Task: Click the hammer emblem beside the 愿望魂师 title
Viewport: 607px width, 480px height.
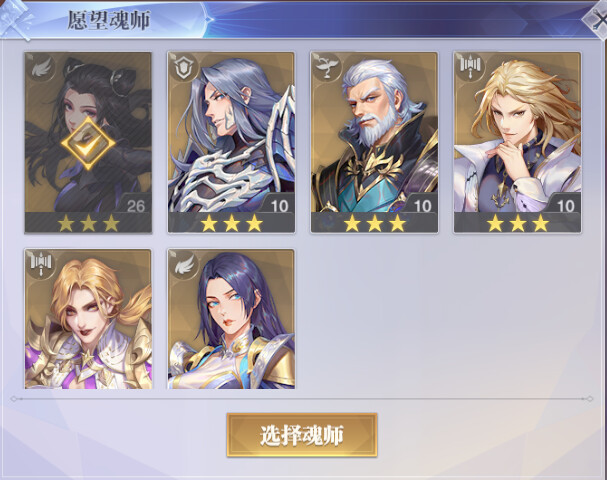Action: tap(17, 19)
